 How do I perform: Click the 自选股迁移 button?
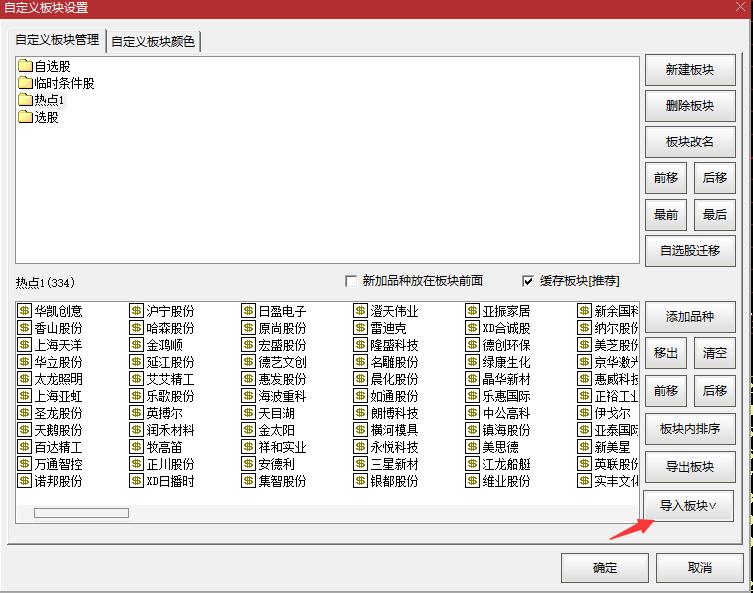click(690, 251)
